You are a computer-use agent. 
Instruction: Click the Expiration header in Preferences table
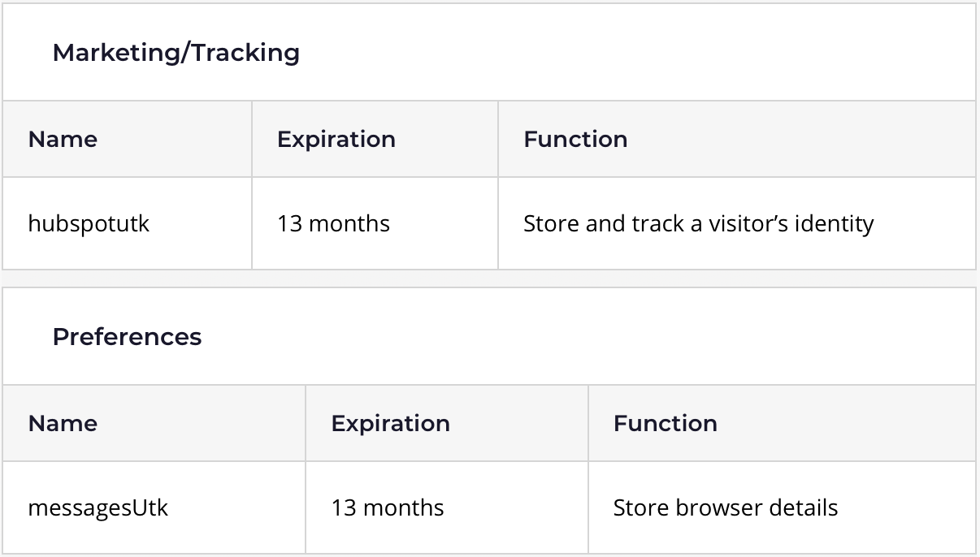click(x=391, y=424)
